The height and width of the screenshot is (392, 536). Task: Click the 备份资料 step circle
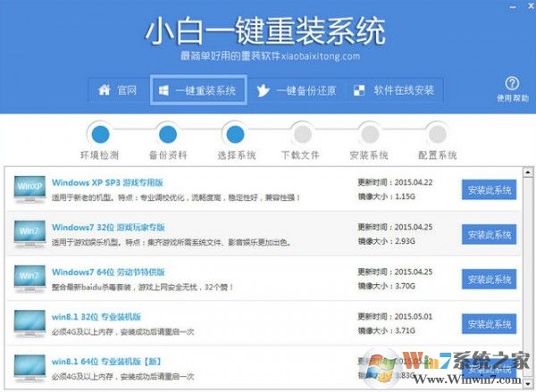(x=168, y=134)
